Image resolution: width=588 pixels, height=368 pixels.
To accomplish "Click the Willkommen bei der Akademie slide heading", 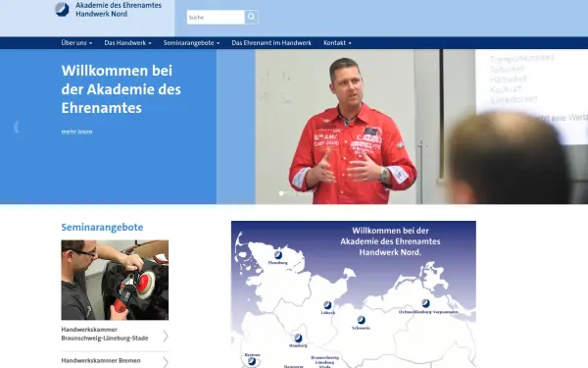I will (x=122, y=89).
